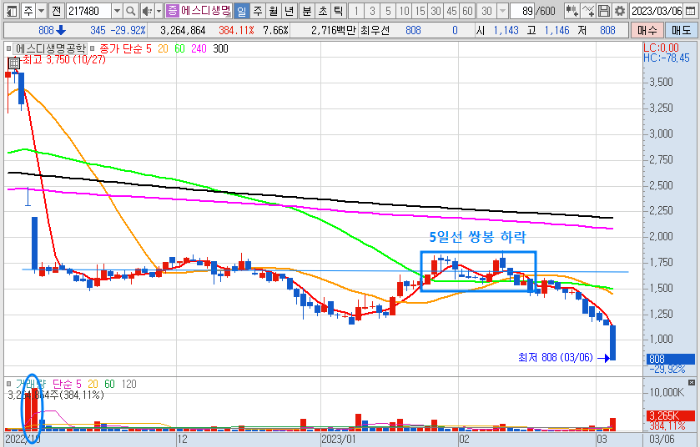Choose the 60 interval button
Viewport: 700px width, 447px height.
467,10
